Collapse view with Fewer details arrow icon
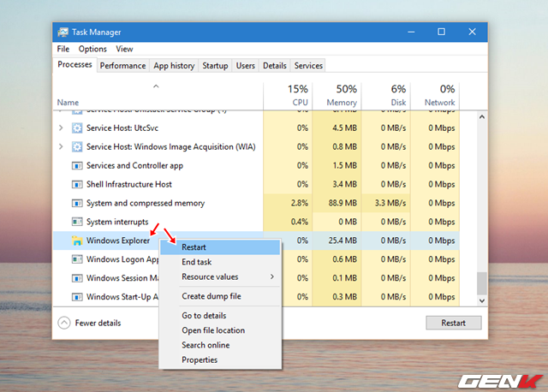The height and width of the screenshot is (392, 548). (64, 323)
